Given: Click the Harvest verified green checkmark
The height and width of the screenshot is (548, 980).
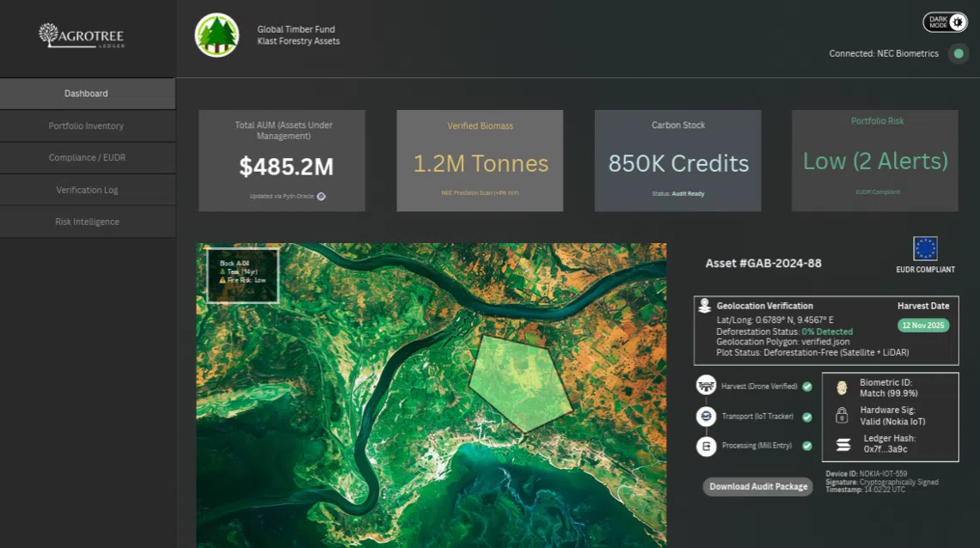Looking at the screenshot, I should point(807,387).
